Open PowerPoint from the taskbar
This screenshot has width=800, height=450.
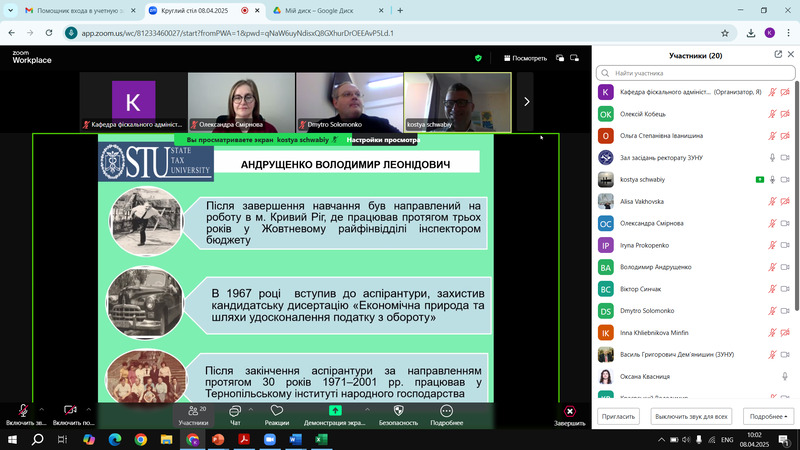tap(218, 439)
